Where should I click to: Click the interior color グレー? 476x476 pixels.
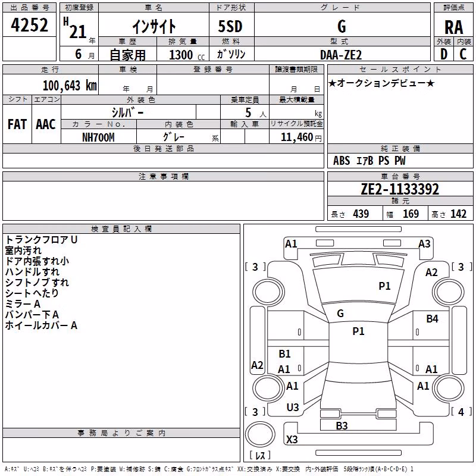(174, 137)
